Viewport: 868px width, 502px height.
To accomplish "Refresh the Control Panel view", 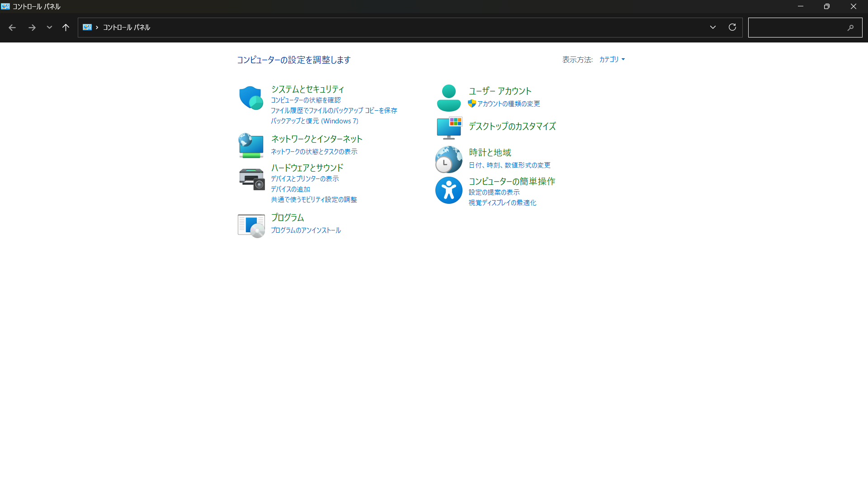I will (732, 27).
